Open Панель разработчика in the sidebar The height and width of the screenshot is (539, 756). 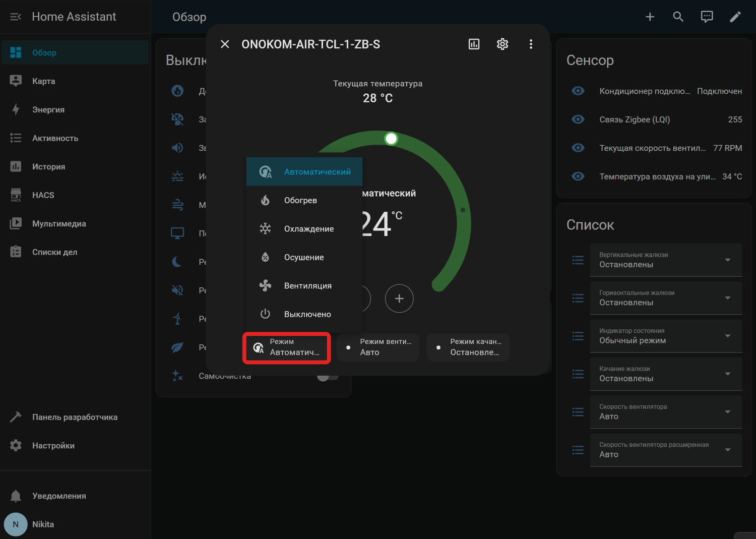pos(75,417)
